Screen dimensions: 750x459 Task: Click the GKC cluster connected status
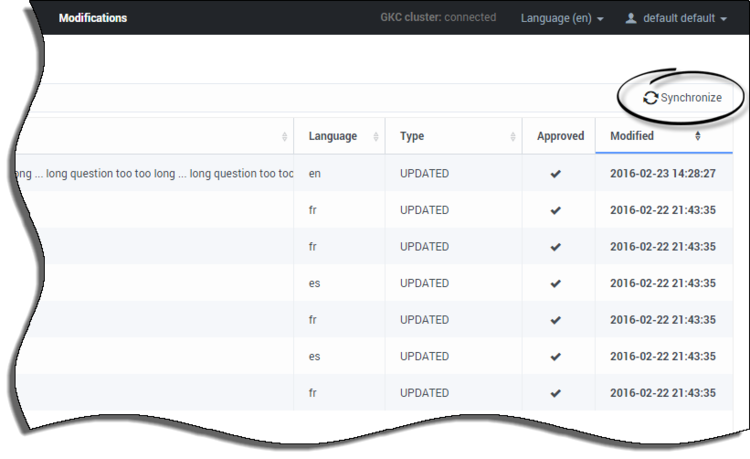pyautogui.click(x=438, y=18)
